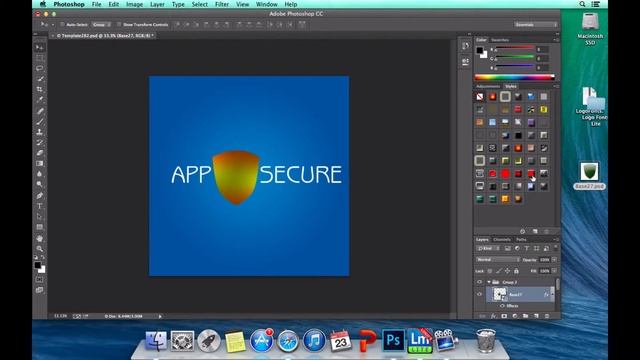Click the foreground color swatch in toolbox
The width and height of the screenshot is (640, 360).
[38, 265]
